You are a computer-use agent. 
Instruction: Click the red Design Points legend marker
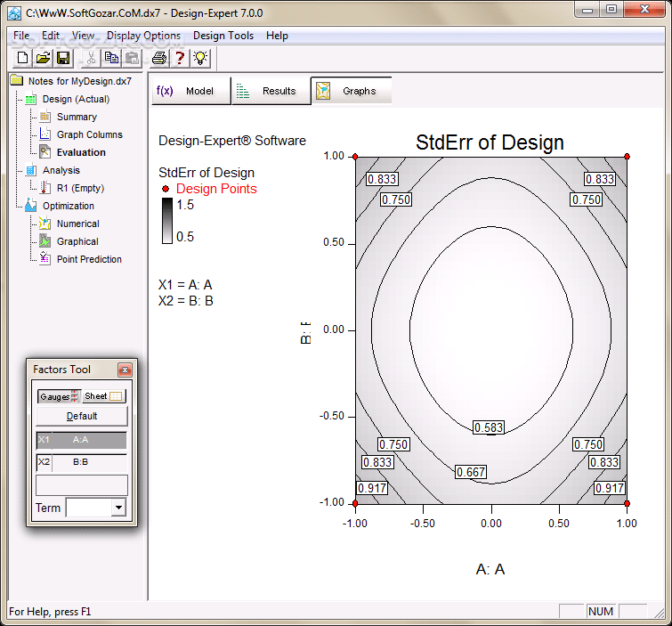point(166,189)
